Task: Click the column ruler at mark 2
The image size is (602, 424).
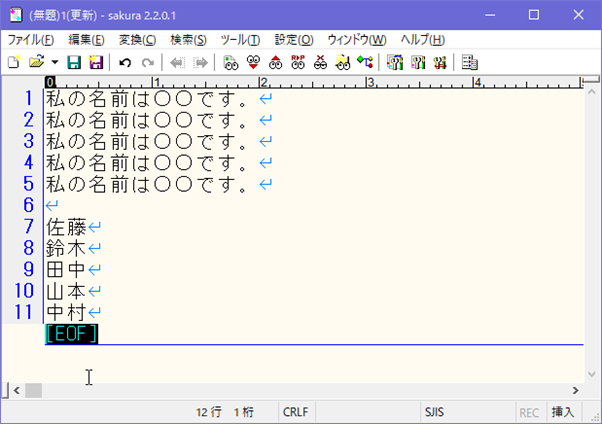Action: (263, 82)
